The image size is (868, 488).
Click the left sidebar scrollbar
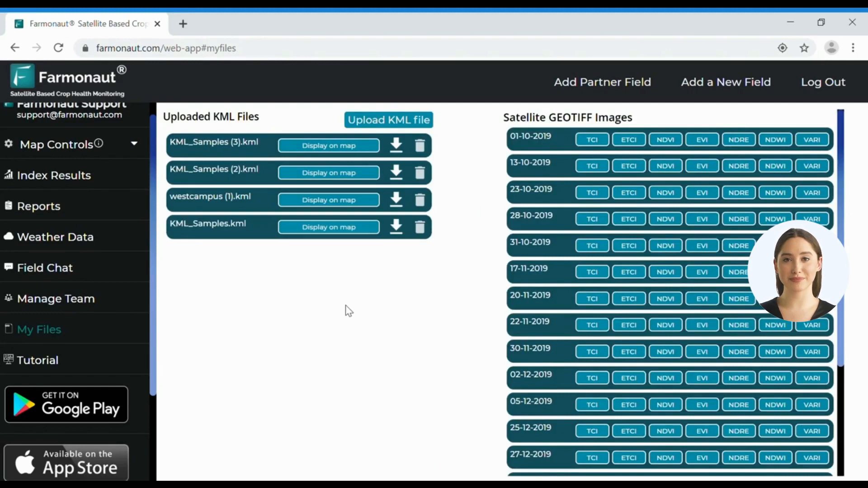(153, 255)
